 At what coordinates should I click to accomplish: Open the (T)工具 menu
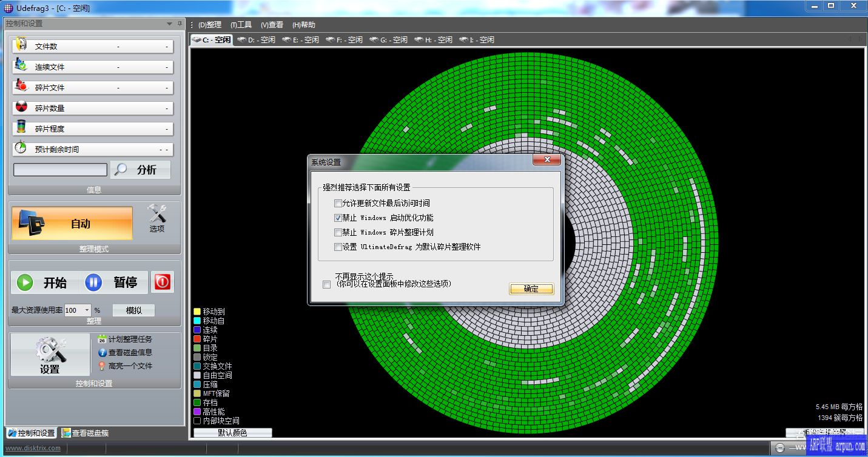(x=241, y=25)
